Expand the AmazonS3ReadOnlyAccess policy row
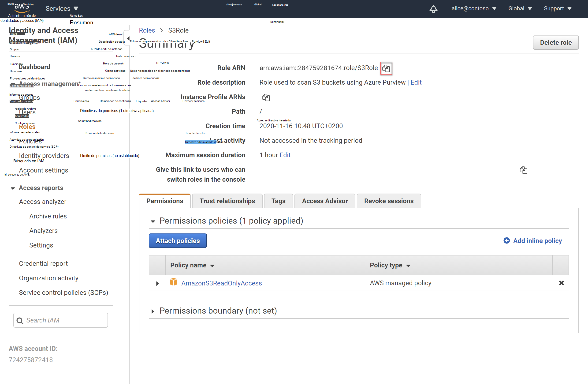Screen dimensions: 588x386 (x=157, y=283)
